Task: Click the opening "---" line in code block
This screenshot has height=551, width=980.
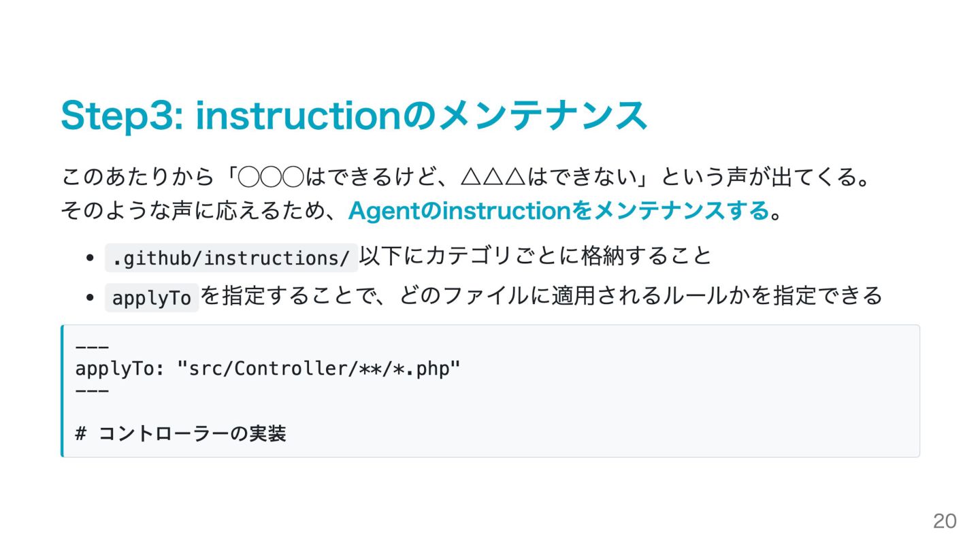Action: (92, 348)
